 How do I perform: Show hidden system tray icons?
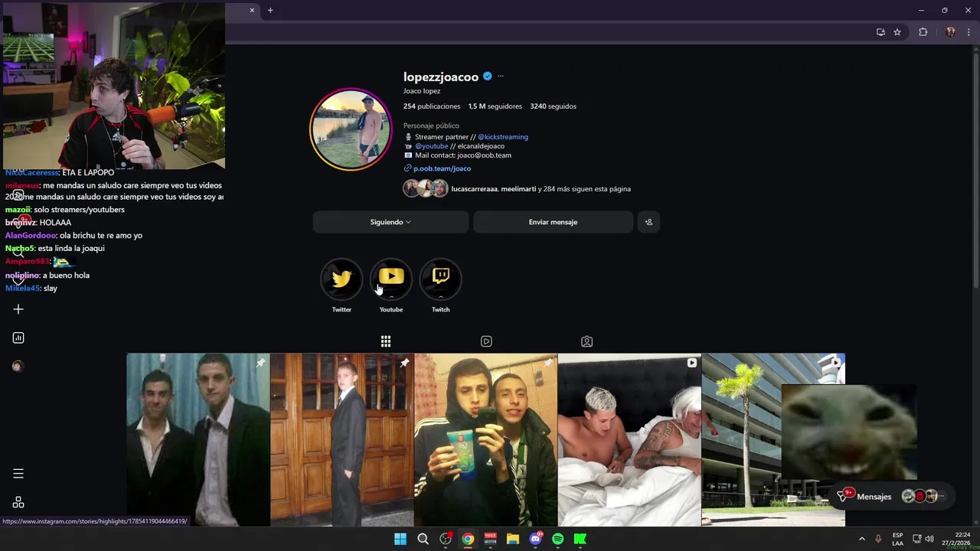pyautogui.click(x=861, y=539)
